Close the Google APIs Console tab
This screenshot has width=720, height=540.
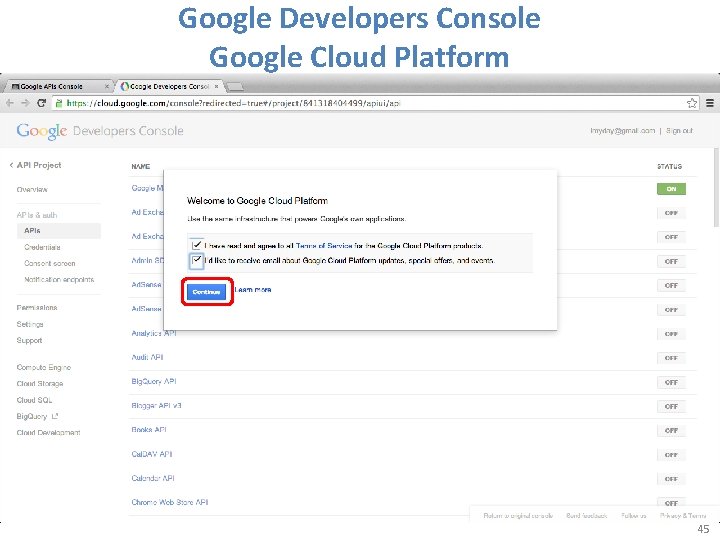(x=107, y=86)
